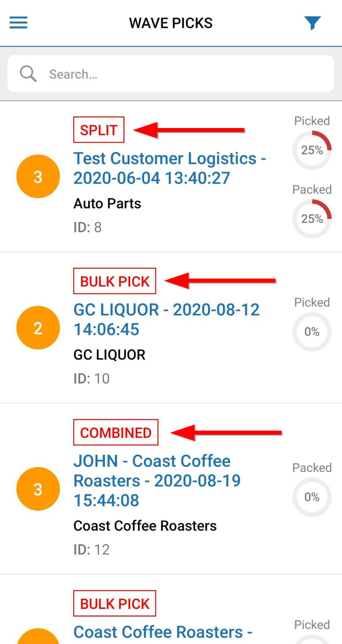This screenshot has height=644, width=342.
Task: Select the SPLIT tag label
Action: tap(99, 130)
